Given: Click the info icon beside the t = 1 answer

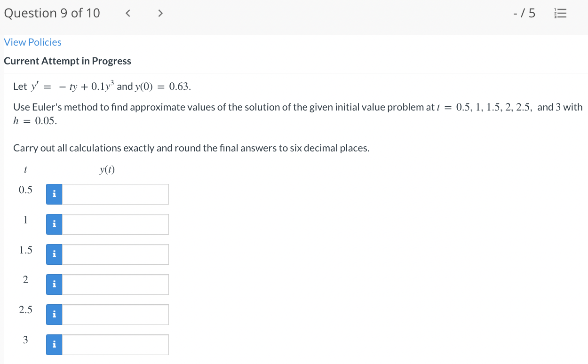Looking at the screenshot, I should (x=54, y=224).
